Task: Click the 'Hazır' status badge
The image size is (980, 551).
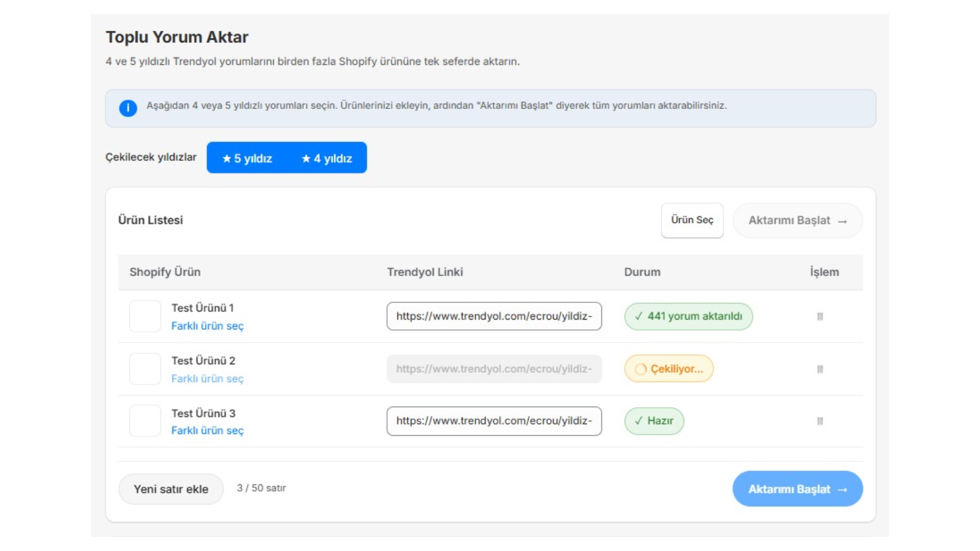Action: pos(654,421)
